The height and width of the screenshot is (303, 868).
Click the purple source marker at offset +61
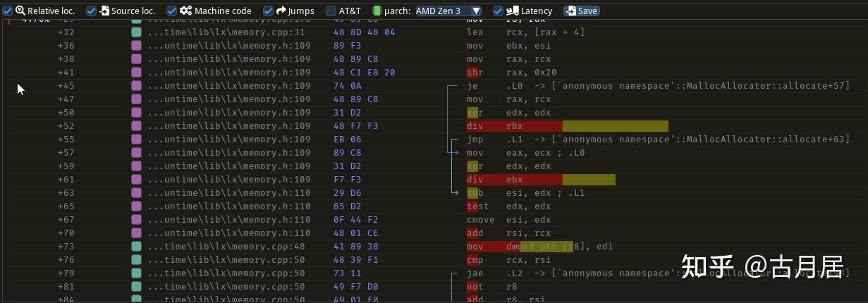(136, 179)
